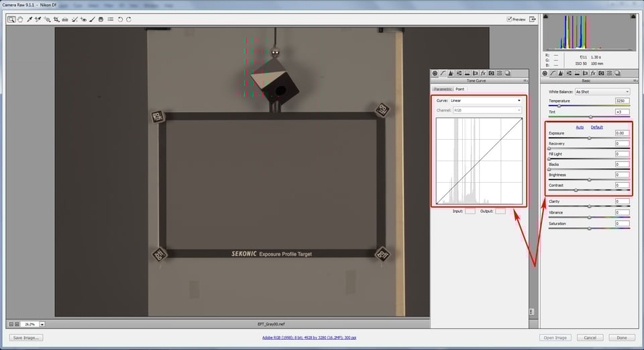Select the Zoom tool
This screenshot has height=350, width=644.
pos(11,19)
